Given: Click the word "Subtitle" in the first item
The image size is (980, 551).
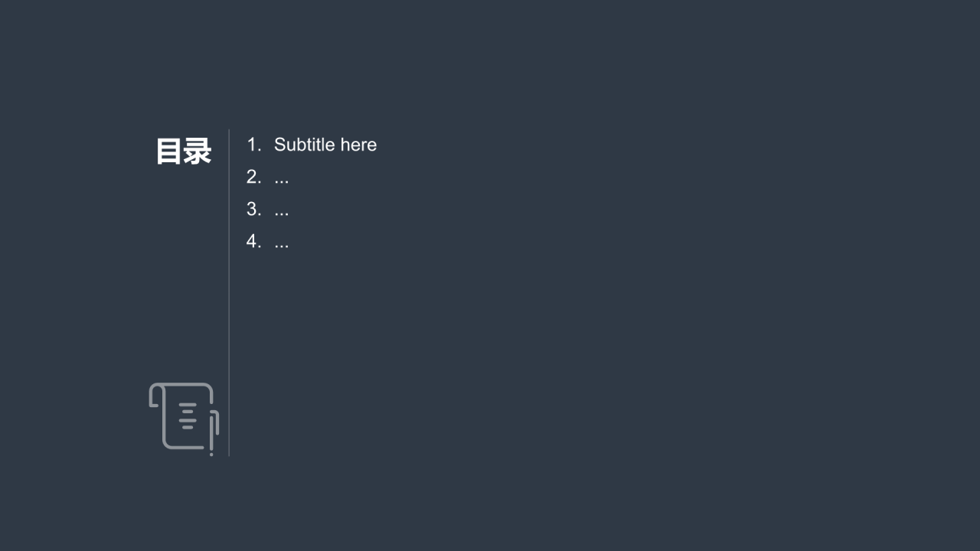Looking at the screenshot, I should (x=305, y=145).
